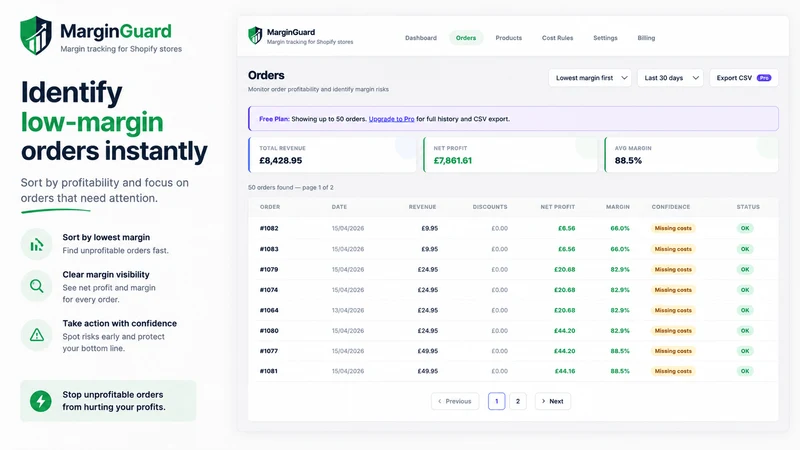
Task: Click the 66.0% margin of order #1082
Action: pyautogui.click(x=620, y=228)
